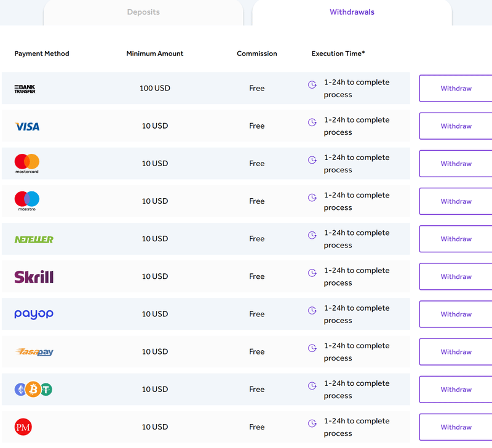The width and height of the screenshot is (492, 448).
Task: Click the Minimum Amount column header
Action: [155, 54]
